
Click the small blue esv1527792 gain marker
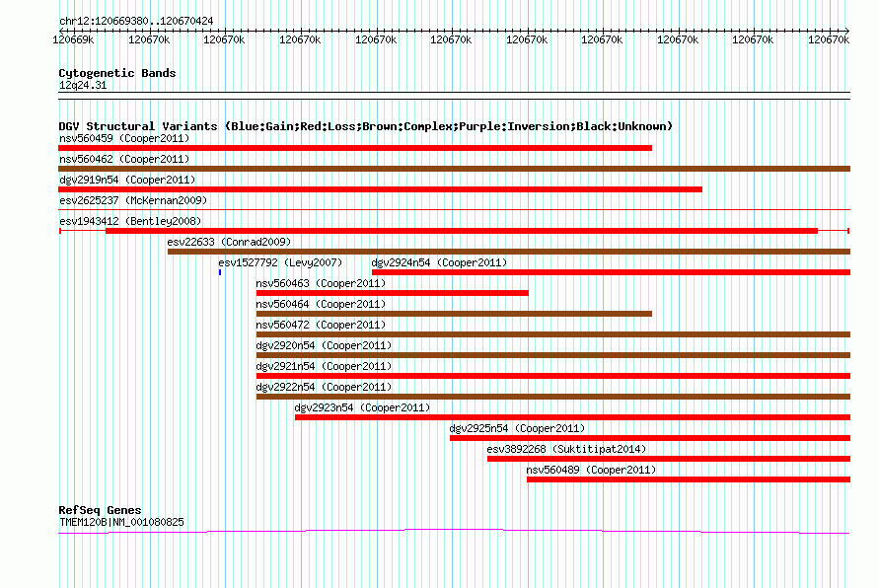click(220, 272)
